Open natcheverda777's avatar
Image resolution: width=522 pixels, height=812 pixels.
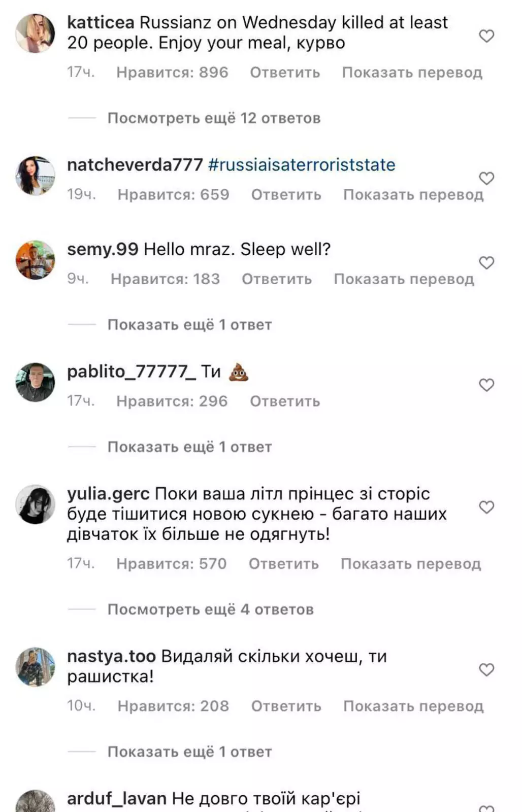tap(35, 176)
